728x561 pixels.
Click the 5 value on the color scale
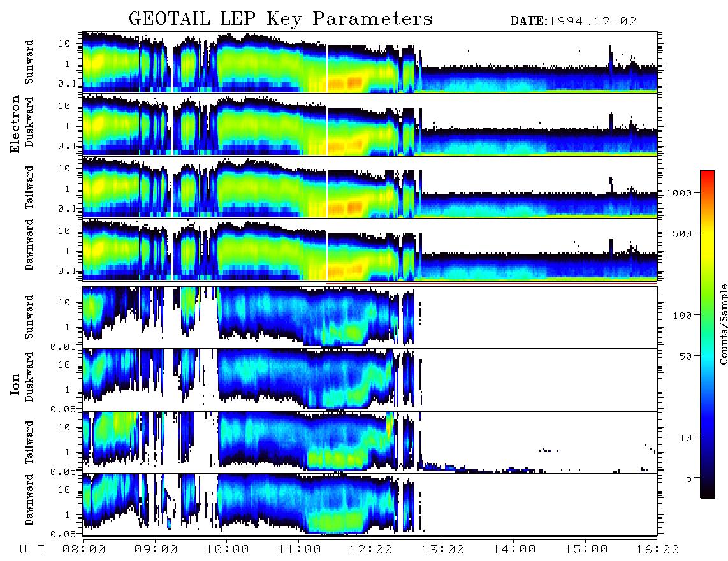pos(689,478)
